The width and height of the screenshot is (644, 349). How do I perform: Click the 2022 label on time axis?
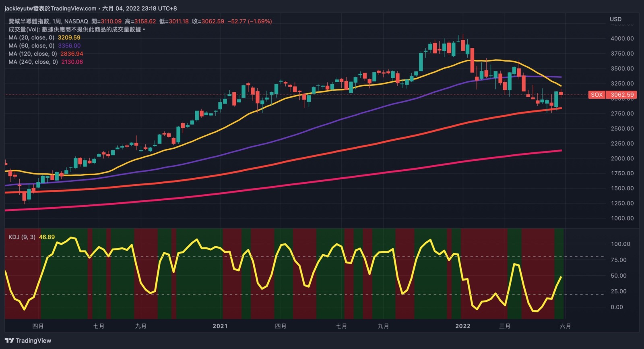462,326
